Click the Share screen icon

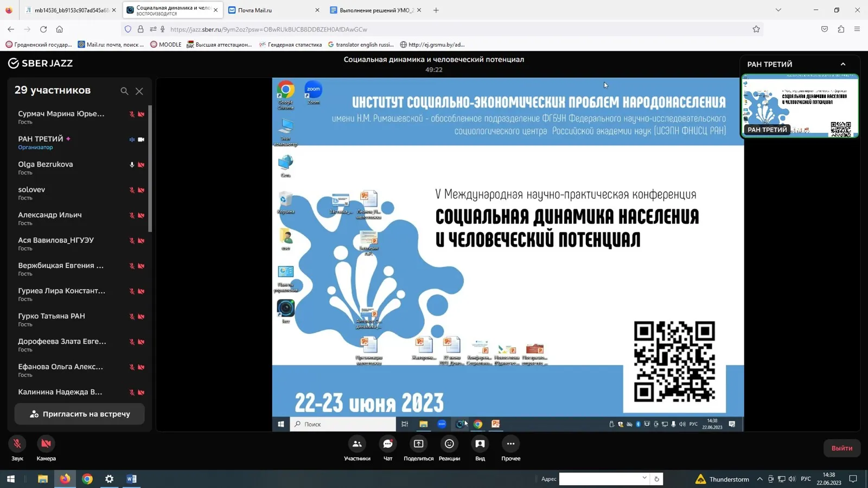419,444
